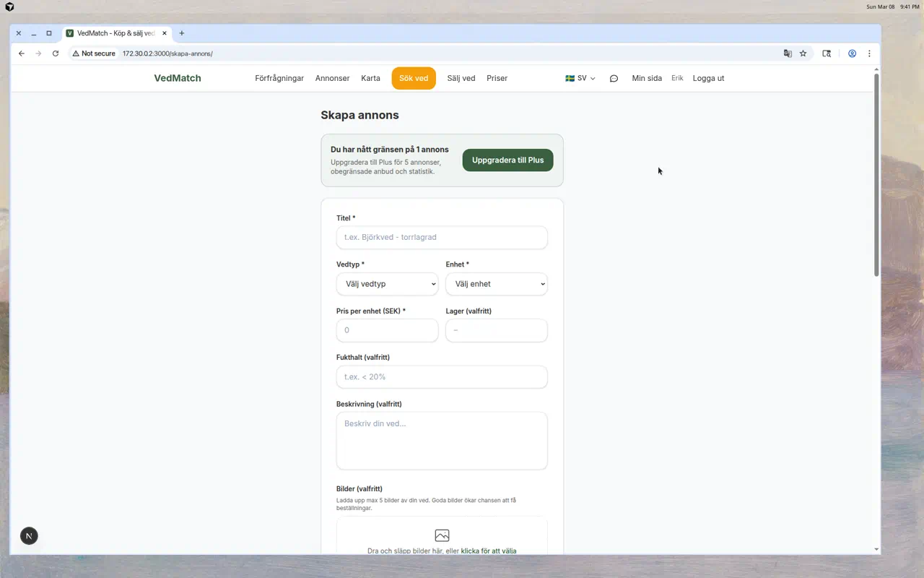Open the Chrome profile icon
924x578 pixels.
coord(852,53)
